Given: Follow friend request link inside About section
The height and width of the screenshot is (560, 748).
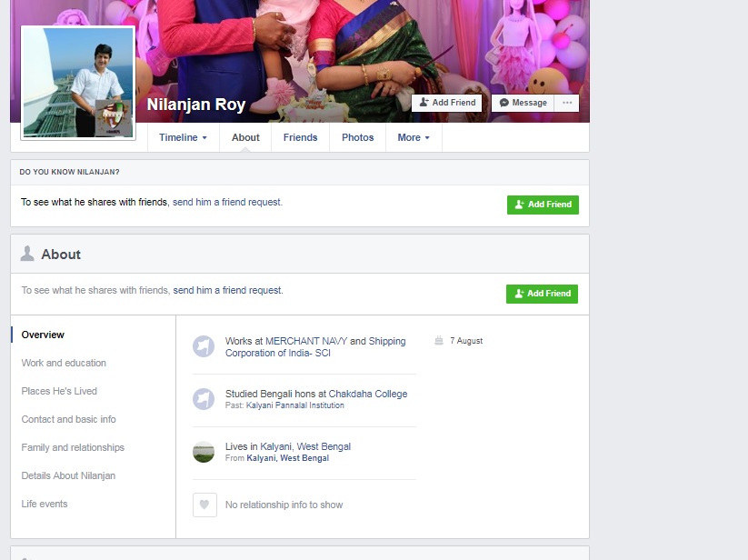Looking at the screenshot, I should (x=227, y=291).
